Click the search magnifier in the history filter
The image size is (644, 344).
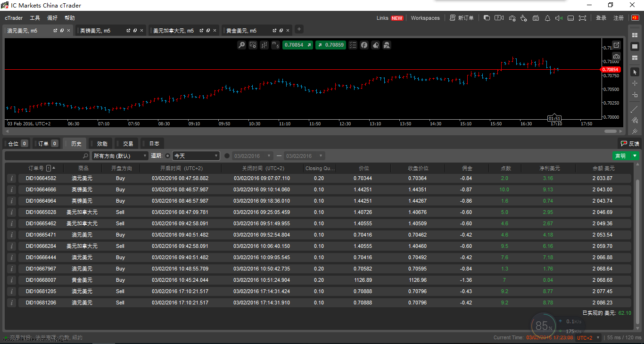85,156
